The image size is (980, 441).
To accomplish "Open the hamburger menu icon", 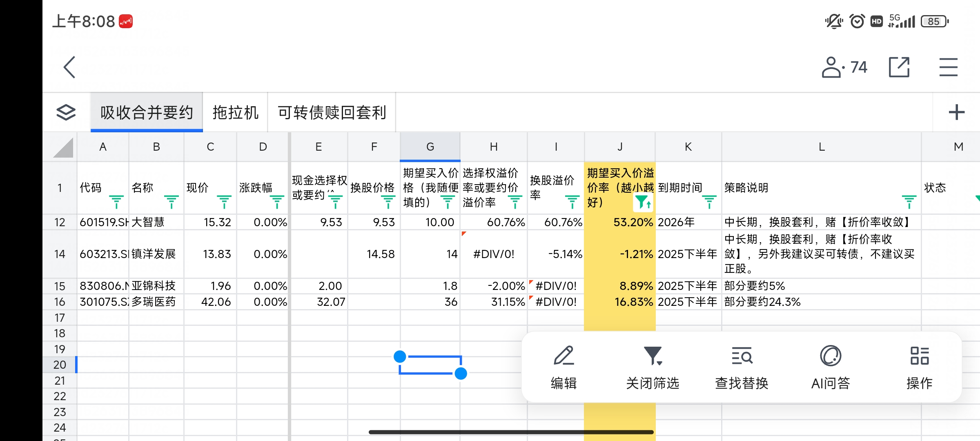I will pos(948,67).
